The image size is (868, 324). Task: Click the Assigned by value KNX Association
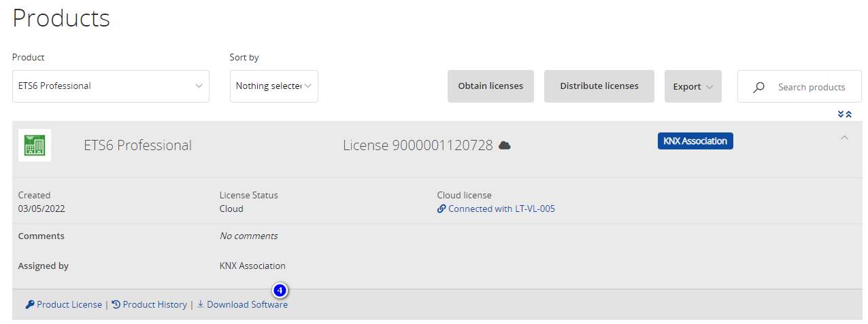(252, 266)
